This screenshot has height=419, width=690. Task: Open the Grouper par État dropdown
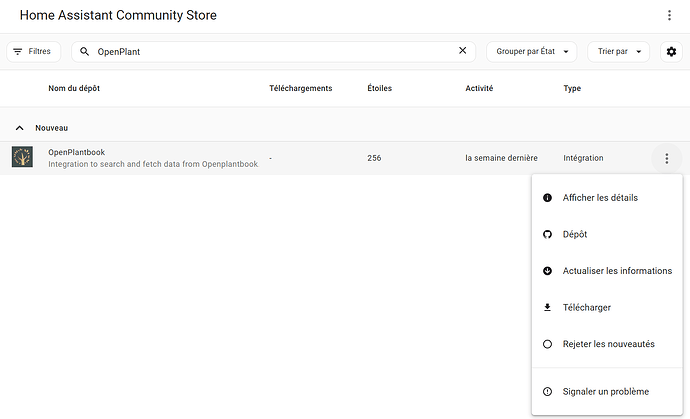(531, 51)
